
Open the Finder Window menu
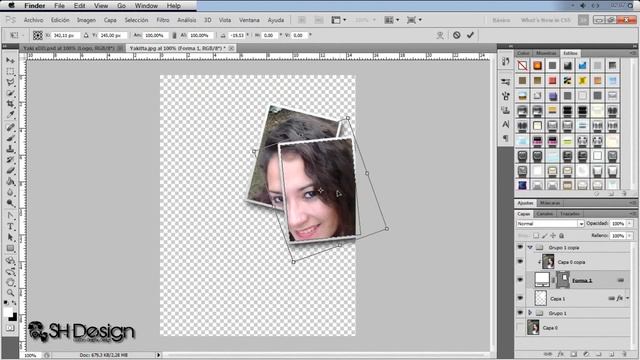146,6
